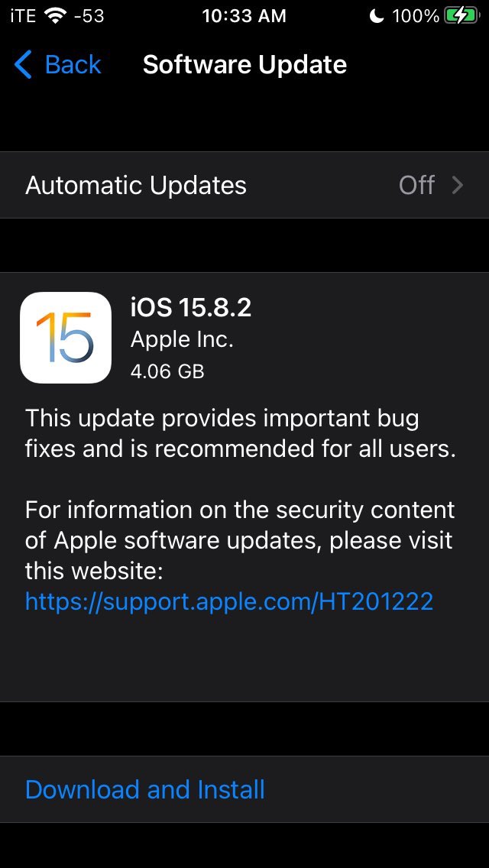
Task: Expand Automatic Updates row chevron
Action: 458,185
